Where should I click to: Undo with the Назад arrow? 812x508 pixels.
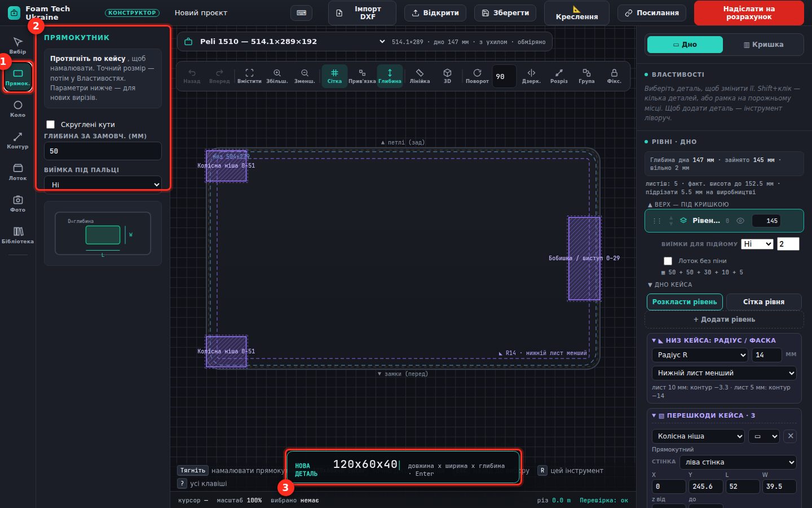pos(192,76)
